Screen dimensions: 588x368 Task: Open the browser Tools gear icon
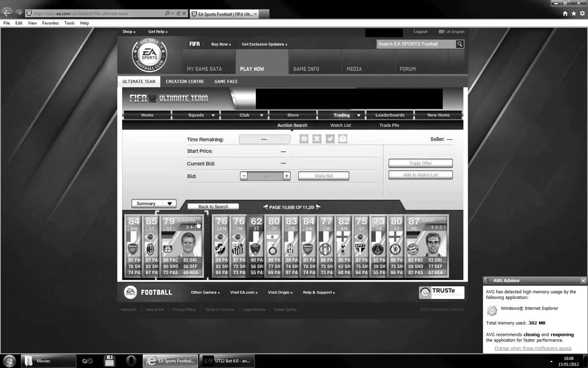(x=582, y=13)
